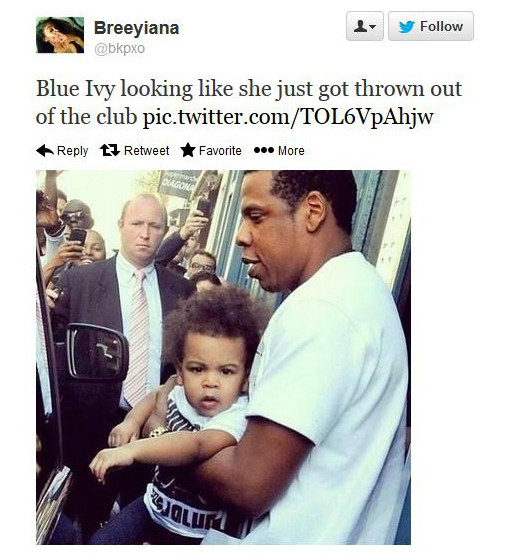Click the car mirror in the photo
Viewport: 511px width, 558px height.
[x=98, y=352]
